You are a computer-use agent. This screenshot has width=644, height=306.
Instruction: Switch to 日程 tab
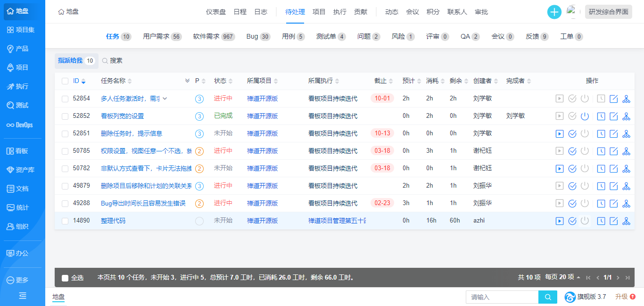point(240,12)
